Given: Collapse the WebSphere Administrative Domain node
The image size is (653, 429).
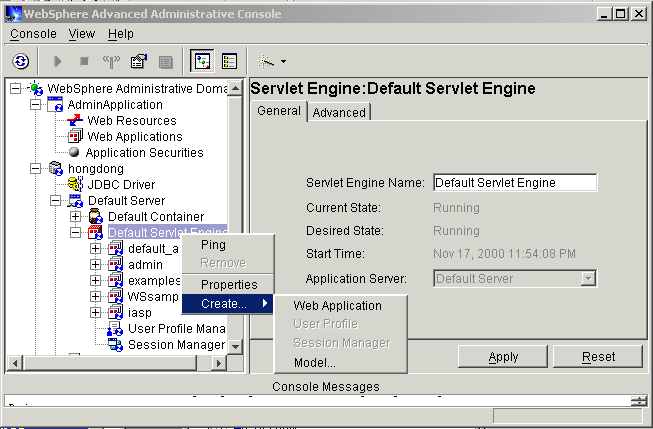Looking at the screenshot, I should coord(15,88).
